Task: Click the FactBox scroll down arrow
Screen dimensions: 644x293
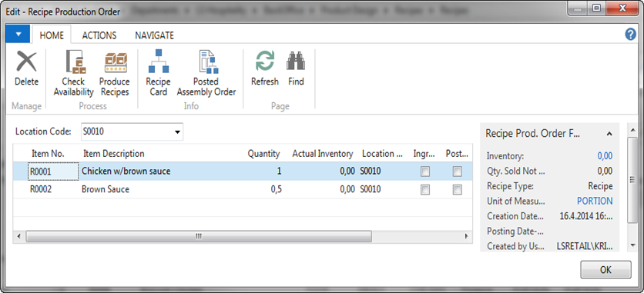Action: pyautogui.click(x=633, y=245)
